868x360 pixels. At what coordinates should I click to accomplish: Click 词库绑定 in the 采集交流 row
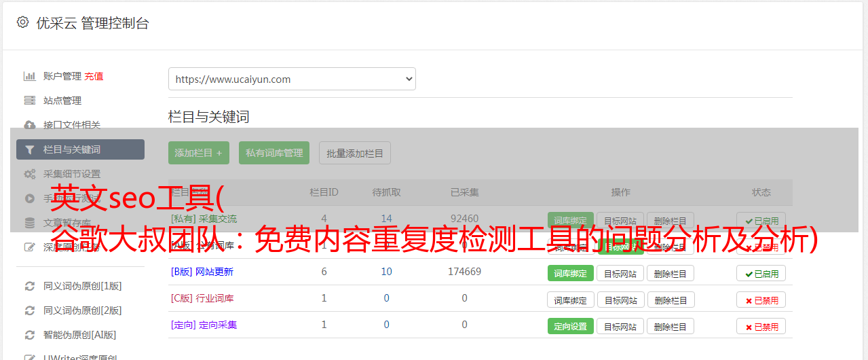pos(571,220)
